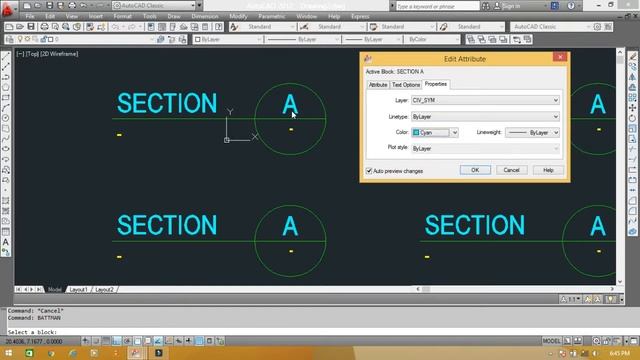Image resolution: width=640 pixels, height=360 pixels.
Task: Click Sign In in the title bar
Action: pyautogui.click(x=511, y=6)
